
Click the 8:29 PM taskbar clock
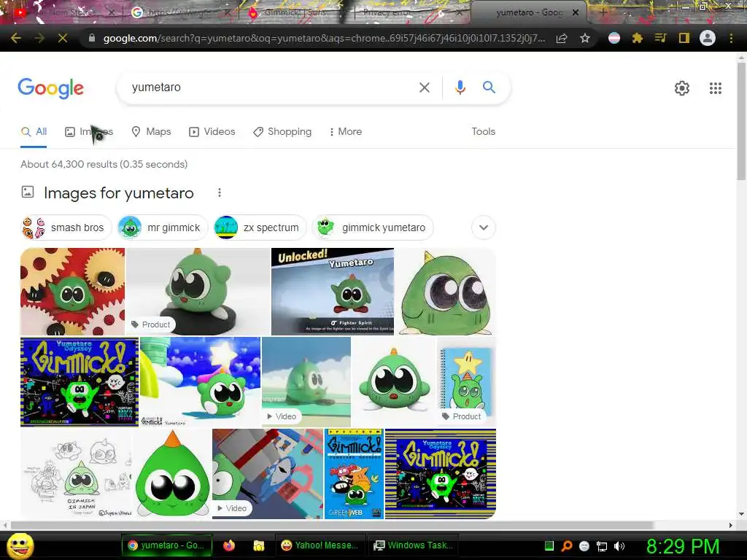[x=682, y=546]
